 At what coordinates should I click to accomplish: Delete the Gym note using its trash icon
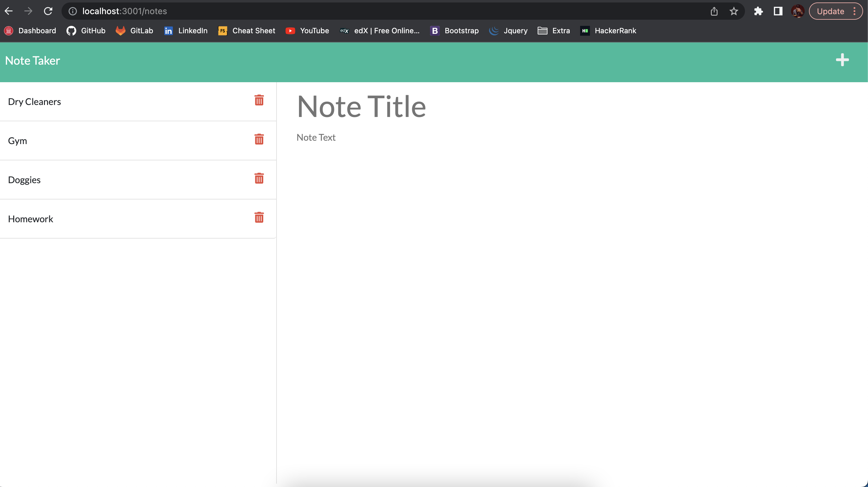(x=259, y=139)
